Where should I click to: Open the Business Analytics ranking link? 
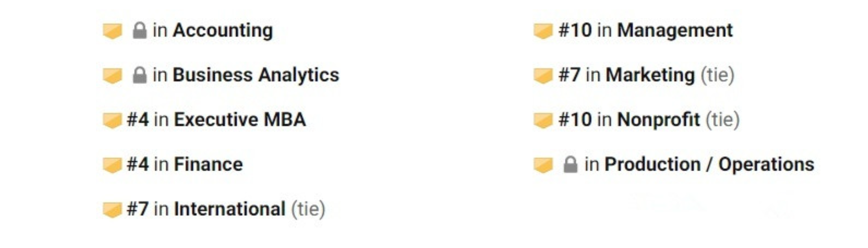[x=236, y=75]
